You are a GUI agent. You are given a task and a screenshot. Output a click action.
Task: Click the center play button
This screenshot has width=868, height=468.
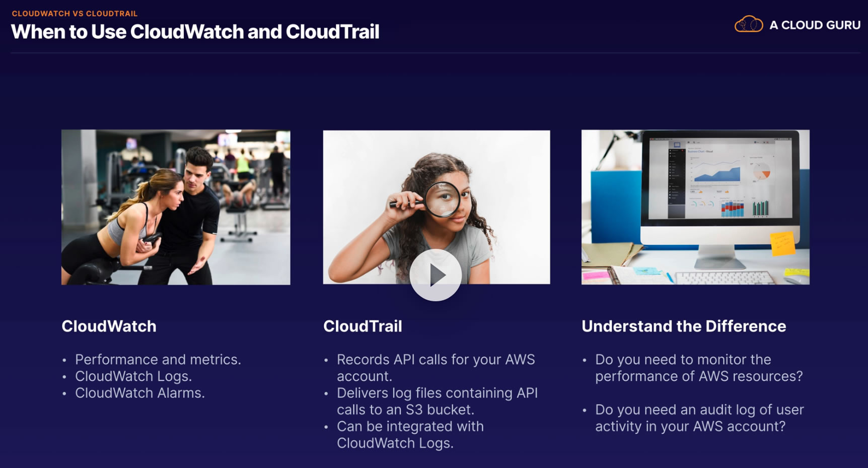pyautogui.click(x=436, y=275)
